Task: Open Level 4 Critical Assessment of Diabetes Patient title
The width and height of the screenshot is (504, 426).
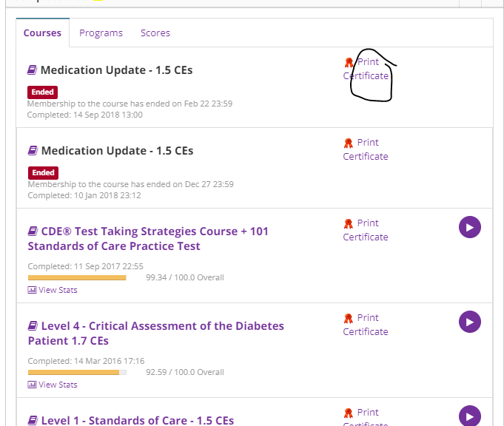Action: click(x=155, y=333)
